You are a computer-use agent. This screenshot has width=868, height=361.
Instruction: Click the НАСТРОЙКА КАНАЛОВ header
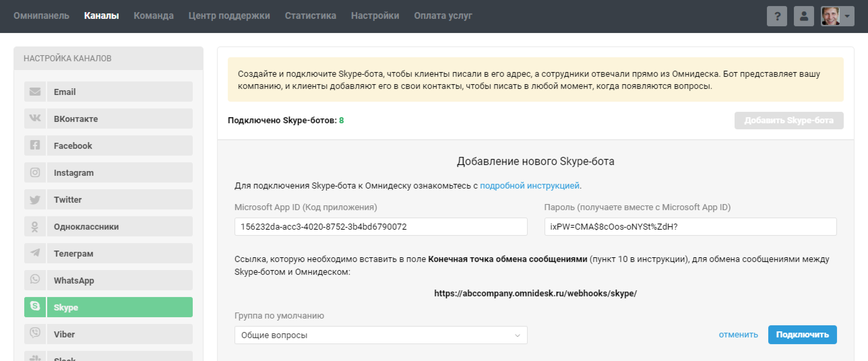pos(67,58)
